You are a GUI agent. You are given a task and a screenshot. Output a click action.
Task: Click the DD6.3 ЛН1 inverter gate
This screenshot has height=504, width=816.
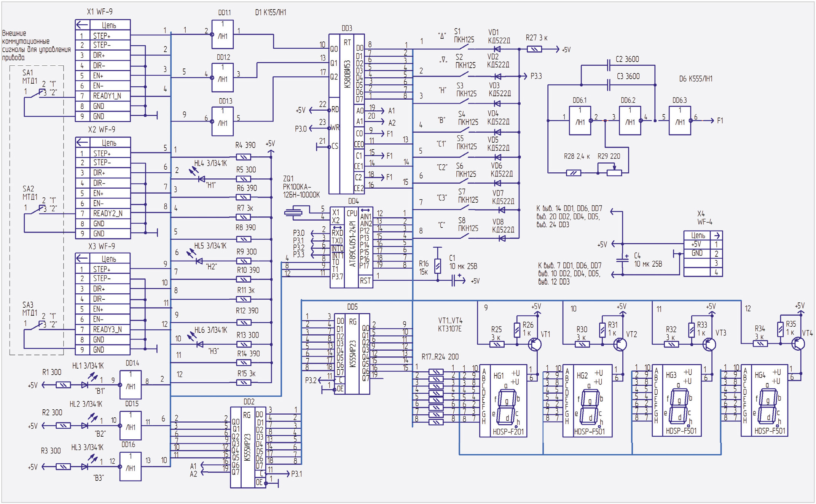tap(679, 121)
